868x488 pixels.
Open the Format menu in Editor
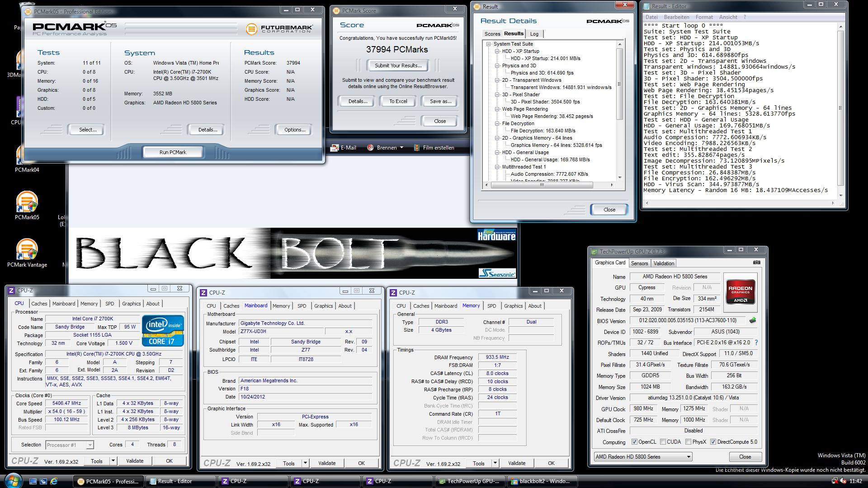704,17
